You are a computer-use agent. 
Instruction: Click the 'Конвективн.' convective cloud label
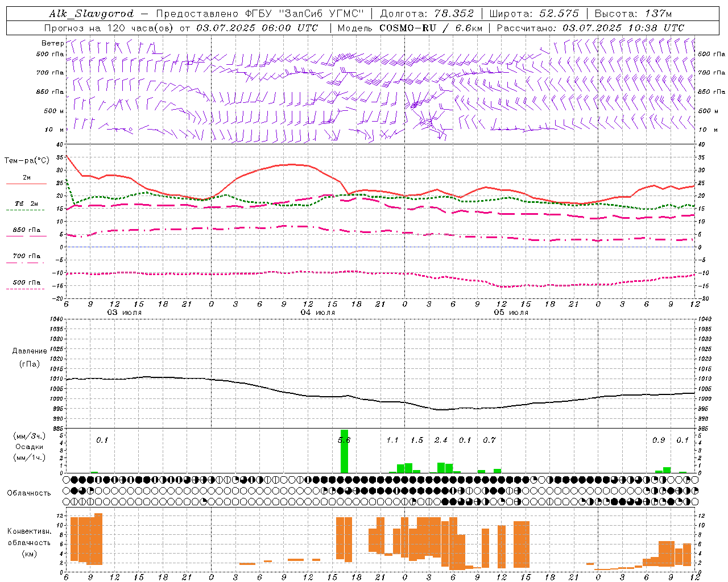point(29,531)
